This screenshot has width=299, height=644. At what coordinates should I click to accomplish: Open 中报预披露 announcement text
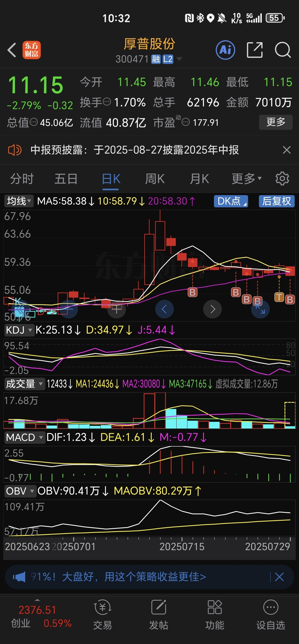tap(135, 150)
